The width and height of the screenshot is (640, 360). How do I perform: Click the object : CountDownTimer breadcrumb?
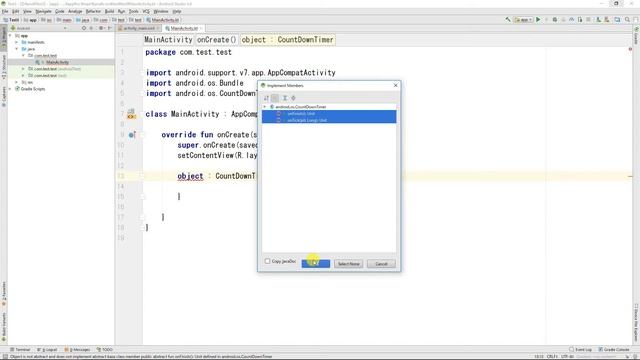288,40
